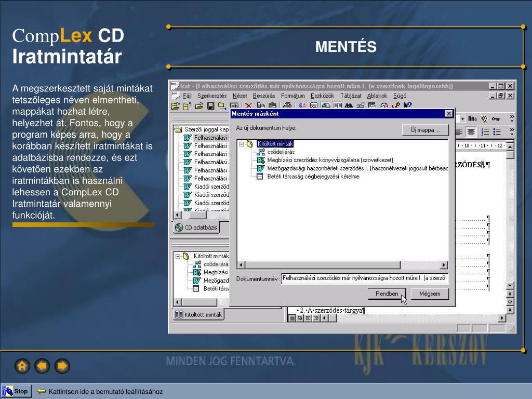The width and height of the screenshot is (532, 399).
Task: Click the Word document scroll up arrow
Action: pos(510,146)
